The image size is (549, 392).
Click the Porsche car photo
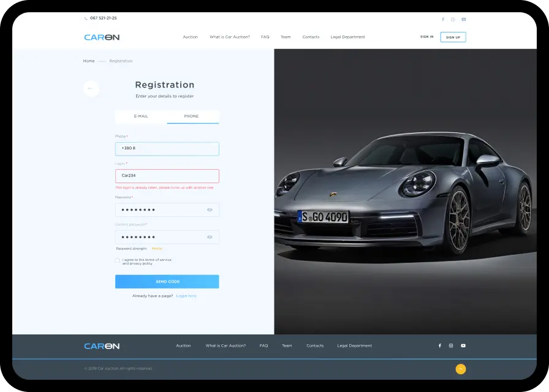[x=406, y=192]
